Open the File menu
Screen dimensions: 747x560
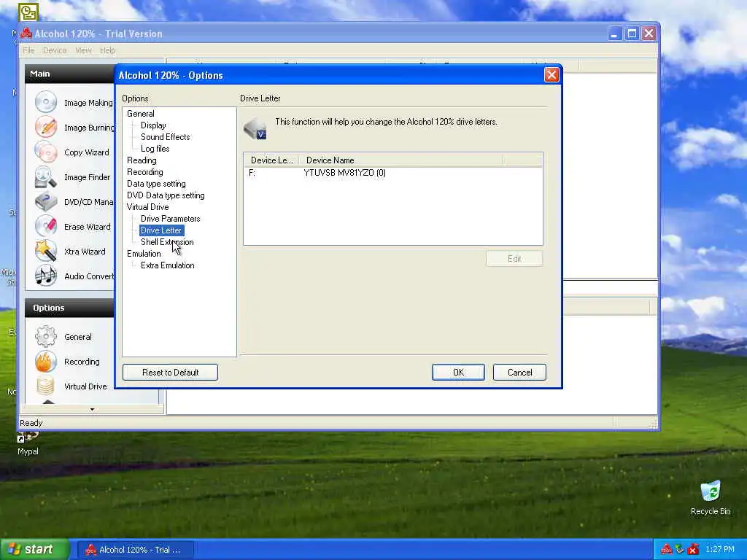coord(28,50)
